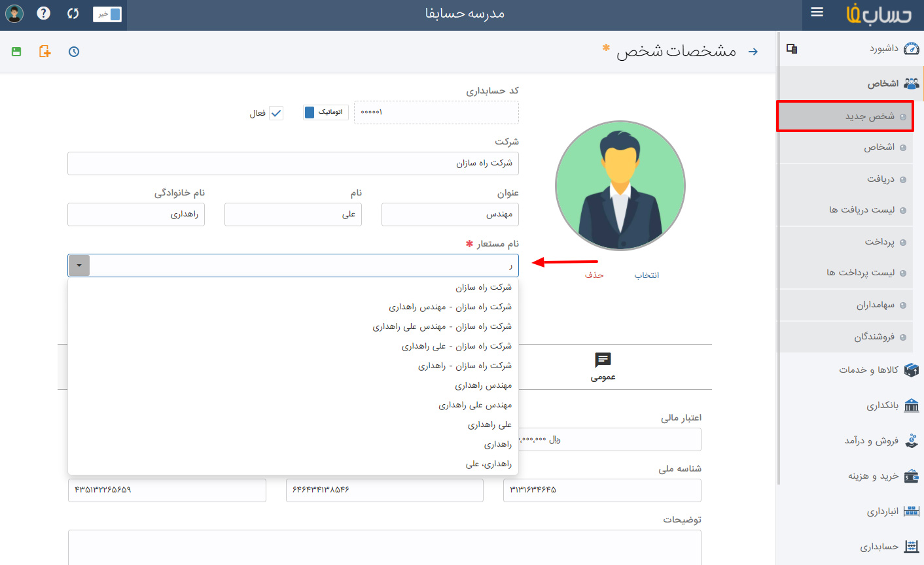The width and height of the screenshot is (924, 565).
Task: Click the help question mark icon
Action: click(x=44, y=13)
